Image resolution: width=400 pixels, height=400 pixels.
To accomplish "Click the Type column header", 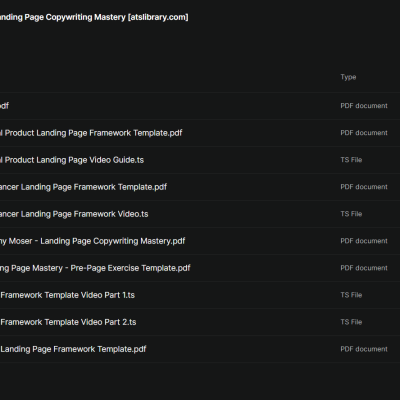I will tap(348, 77).
